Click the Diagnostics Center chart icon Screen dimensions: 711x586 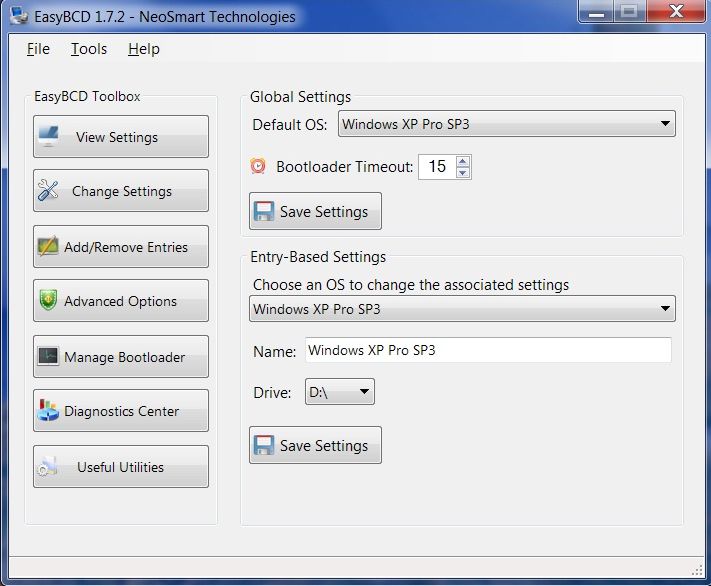pos(48,410)
